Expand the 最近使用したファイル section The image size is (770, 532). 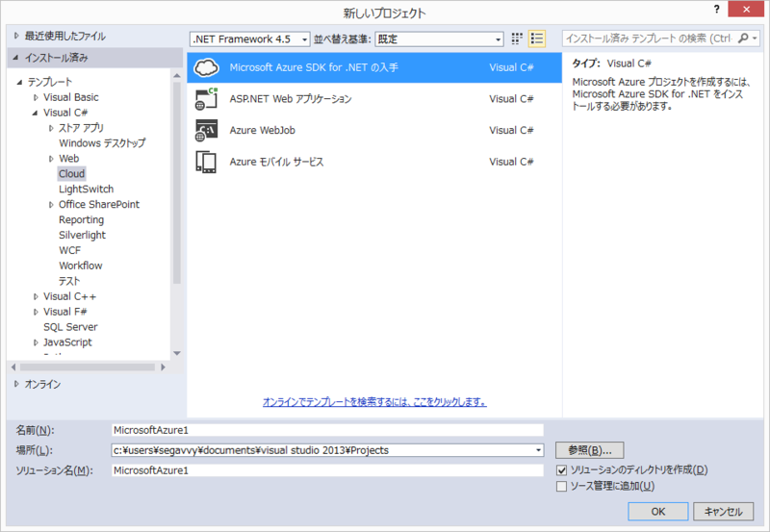pos(16,36)
